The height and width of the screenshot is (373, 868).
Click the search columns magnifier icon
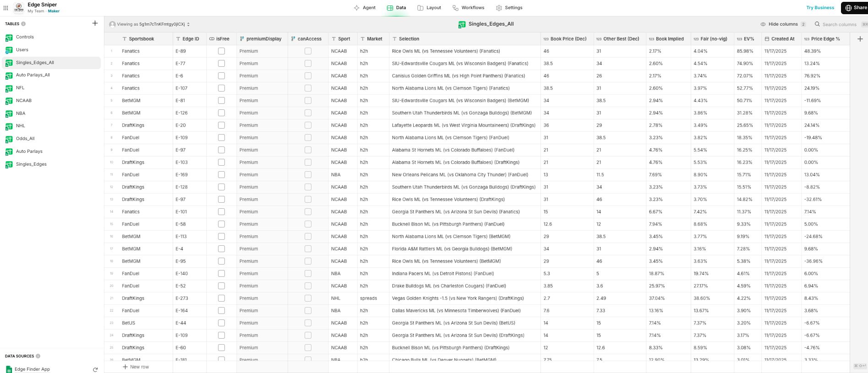coord(817,24)
